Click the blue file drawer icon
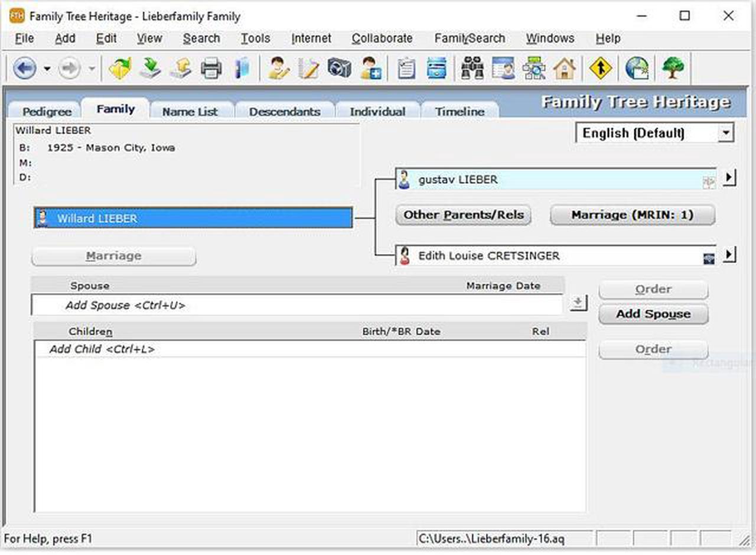 click(x=437, y=69)
